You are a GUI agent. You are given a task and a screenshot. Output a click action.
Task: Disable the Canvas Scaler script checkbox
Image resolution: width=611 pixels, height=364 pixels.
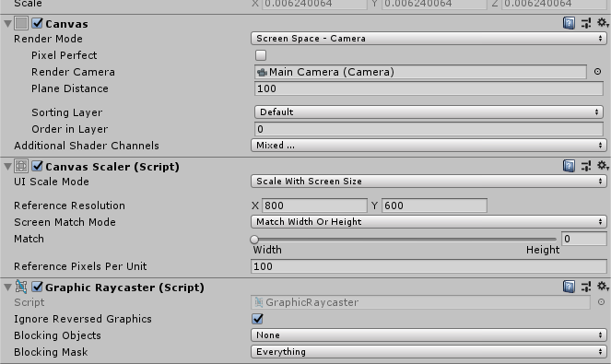37,166
